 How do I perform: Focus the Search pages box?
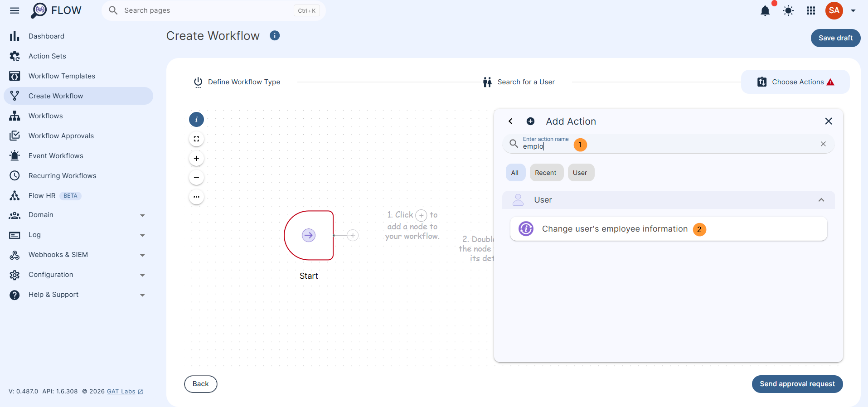[x=214, y=10]
